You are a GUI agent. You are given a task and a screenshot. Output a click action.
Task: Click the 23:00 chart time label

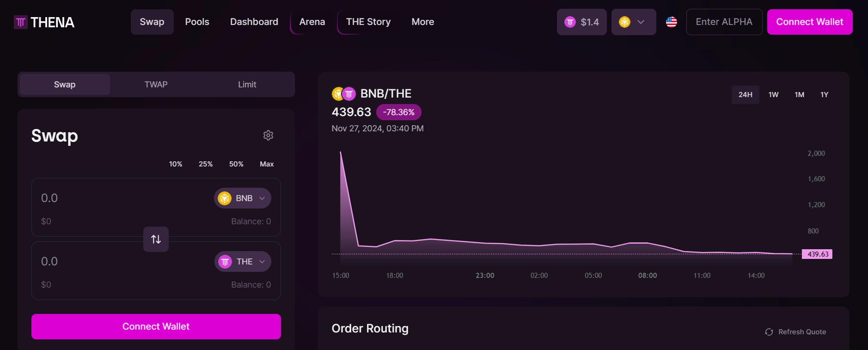485,276
